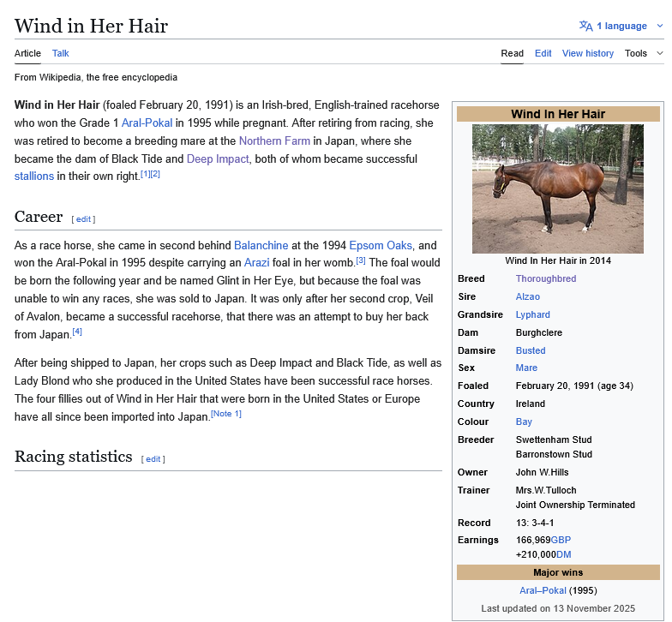Jump to citation [4]

click(x=77, y=332)
